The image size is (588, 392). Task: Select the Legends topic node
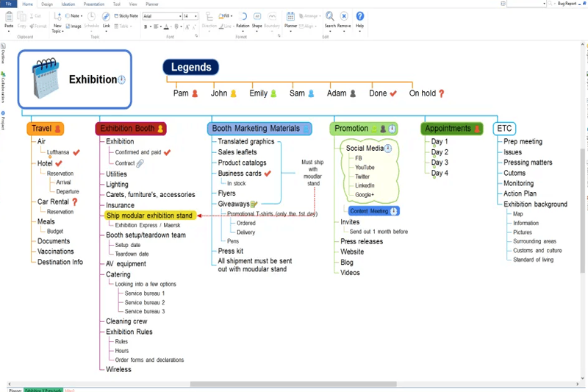(x=191, y=68)
